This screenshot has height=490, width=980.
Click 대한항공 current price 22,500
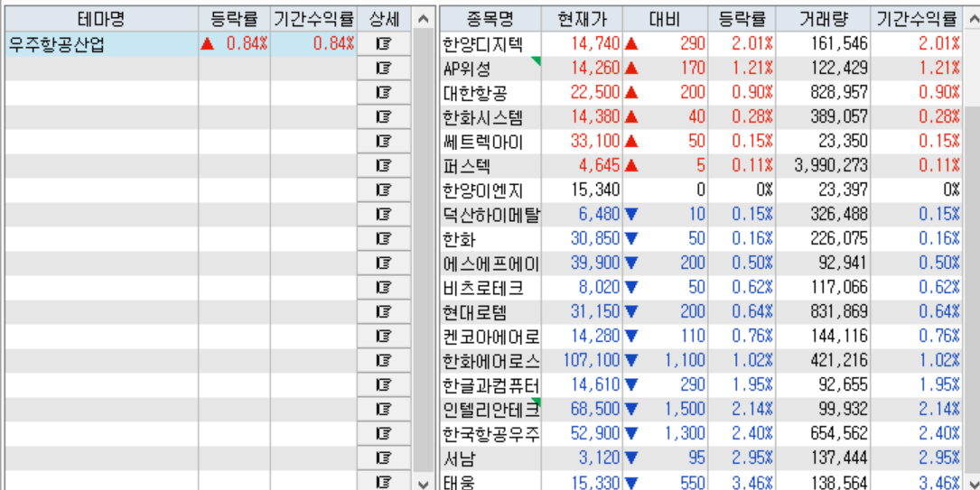pyautogui.click(x=595, y=92)
